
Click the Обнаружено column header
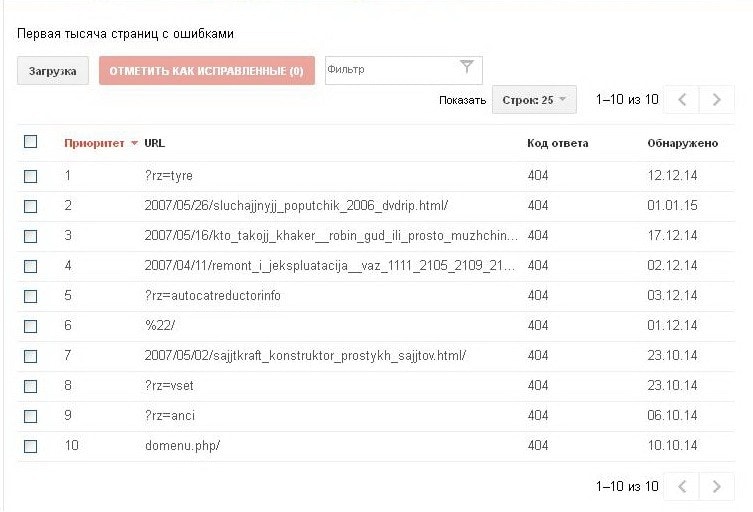(x=682, y=143)
